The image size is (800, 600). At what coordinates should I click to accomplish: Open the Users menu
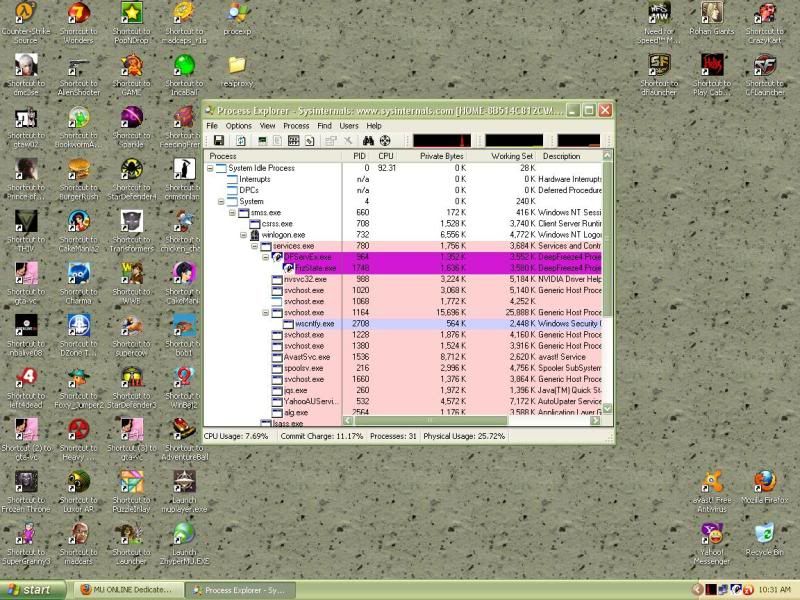(349, 126)
